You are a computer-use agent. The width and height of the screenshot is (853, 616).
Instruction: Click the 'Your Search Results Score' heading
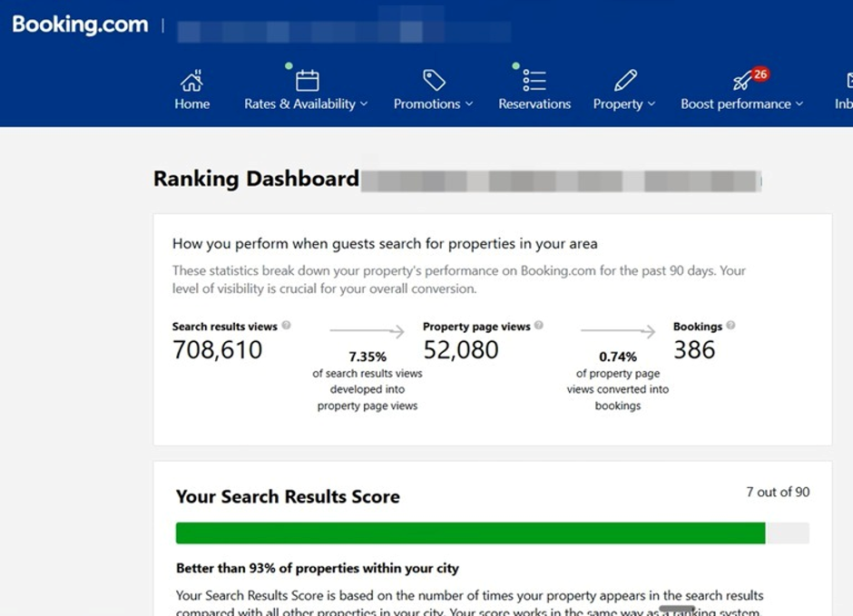288,496
